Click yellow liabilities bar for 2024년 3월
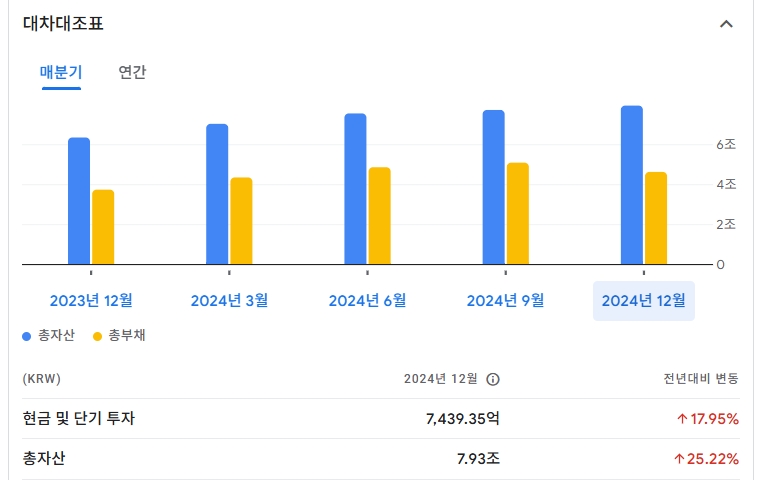Viewport: 758px width, 480px height. point(241,221)
